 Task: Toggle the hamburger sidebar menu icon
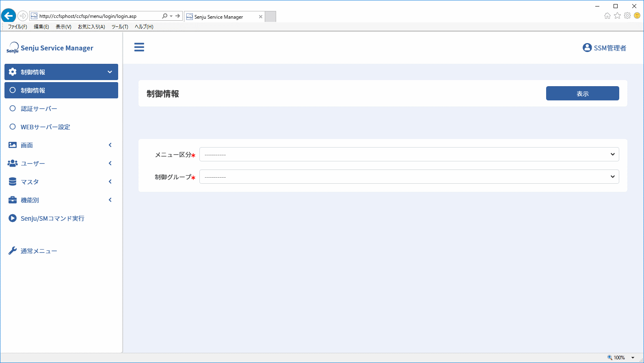click(139, 47)
